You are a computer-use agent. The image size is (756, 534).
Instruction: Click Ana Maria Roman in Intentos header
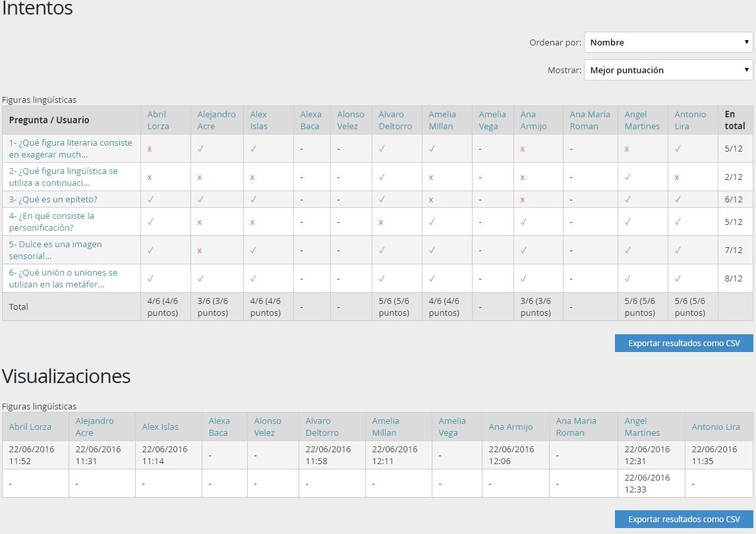tap(590, 120)
